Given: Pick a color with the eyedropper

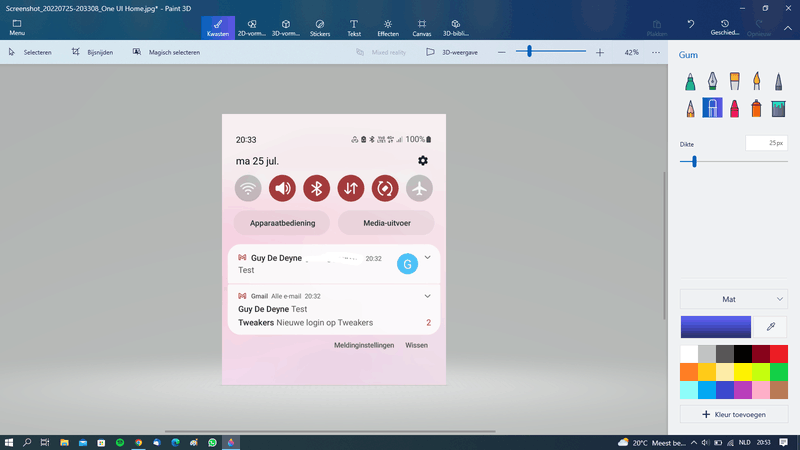Looking at the screenshot, I should 770,327.
